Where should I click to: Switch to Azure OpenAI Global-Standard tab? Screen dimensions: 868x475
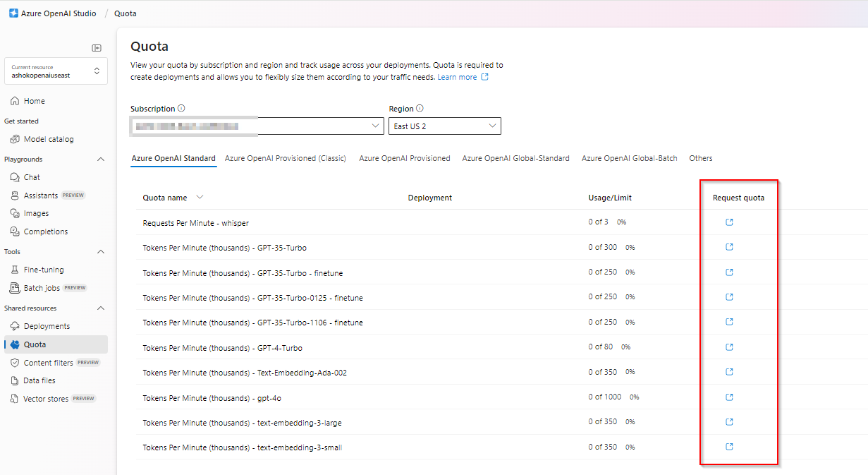coord(515,158)
